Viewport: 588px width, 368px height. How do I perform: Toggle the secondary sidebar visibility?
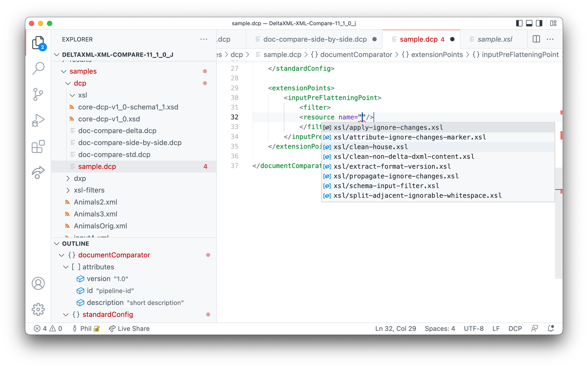539,23
